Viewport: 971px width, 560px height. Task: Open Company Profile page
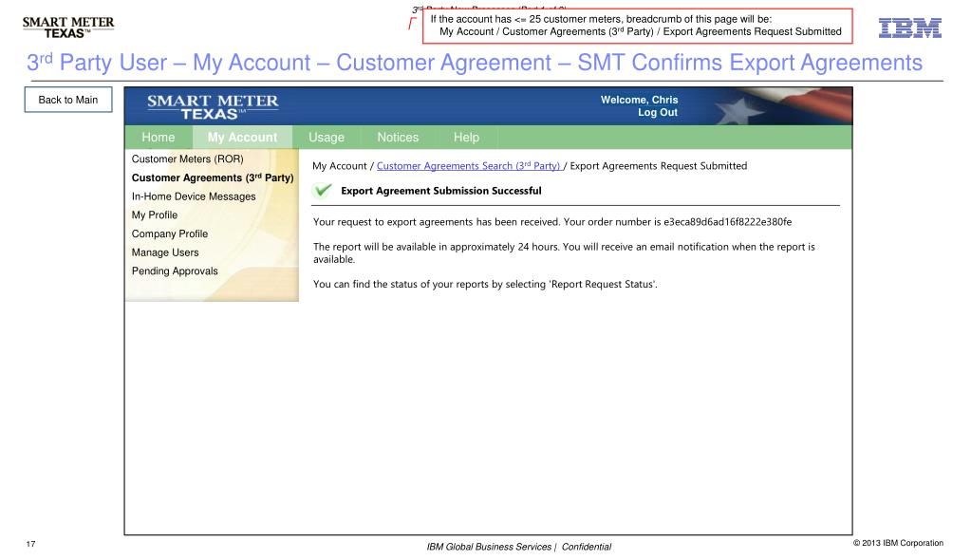170,233
